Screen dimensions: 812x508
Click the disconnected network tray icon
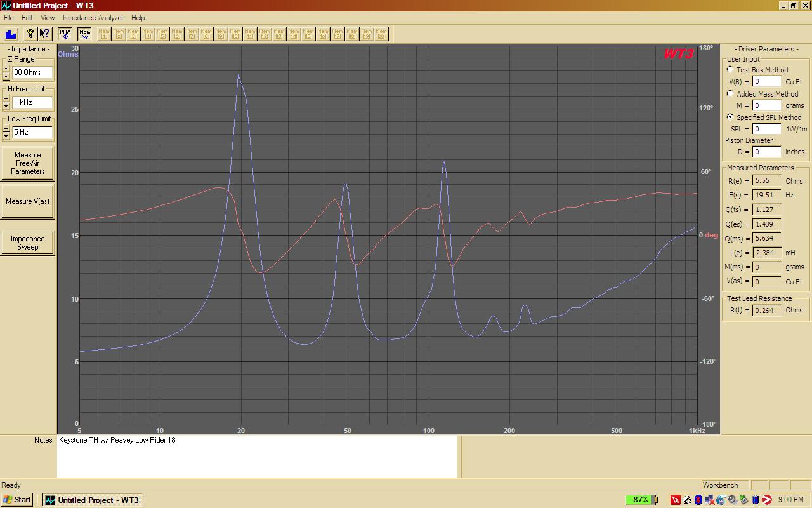(710, 500)
